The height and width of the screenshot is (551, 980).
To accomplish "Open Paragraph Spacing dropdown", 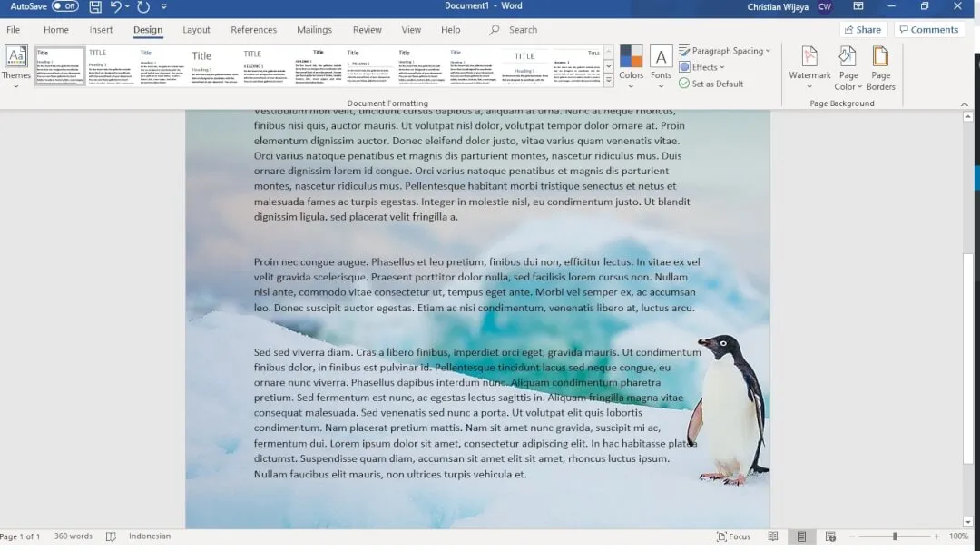I will [x=724, y=51].
